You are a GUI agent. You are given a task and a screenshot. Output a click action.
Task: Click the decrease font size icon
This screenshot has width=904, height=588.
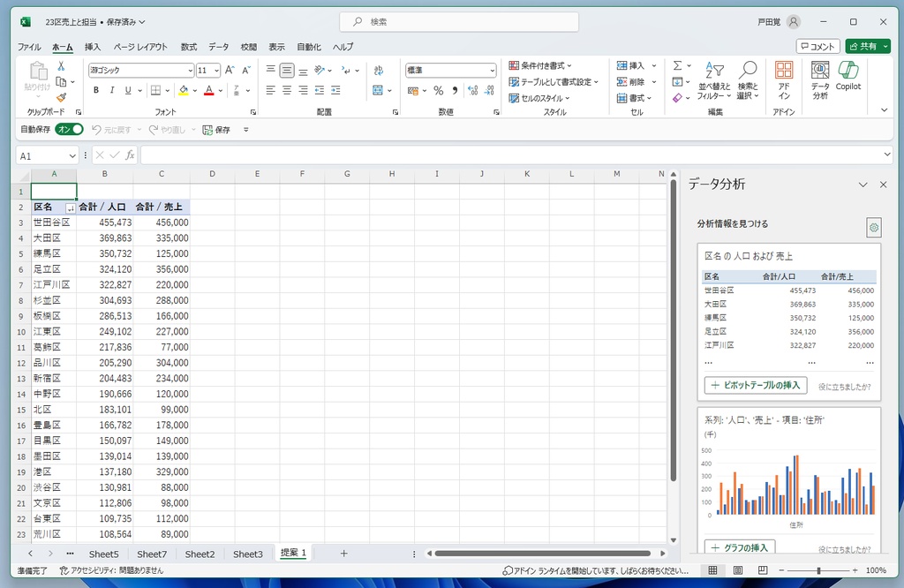point(246,71)
